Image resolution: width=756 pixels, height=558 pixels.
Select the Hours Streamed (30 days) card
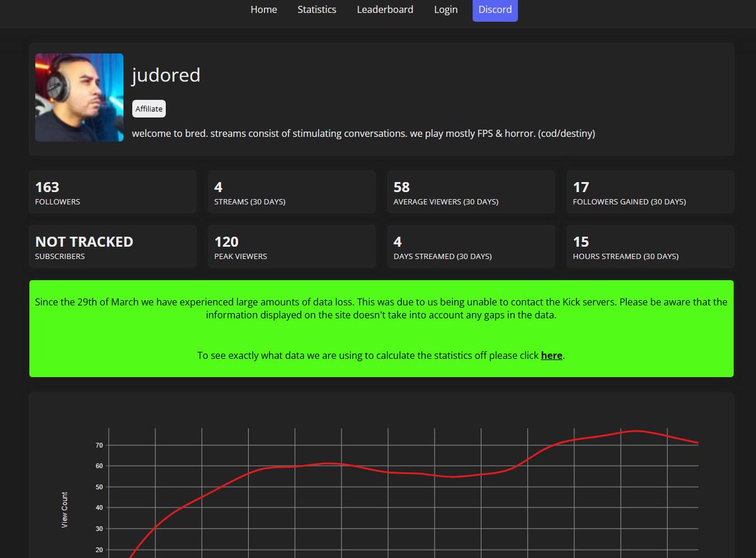coord(650,246)
